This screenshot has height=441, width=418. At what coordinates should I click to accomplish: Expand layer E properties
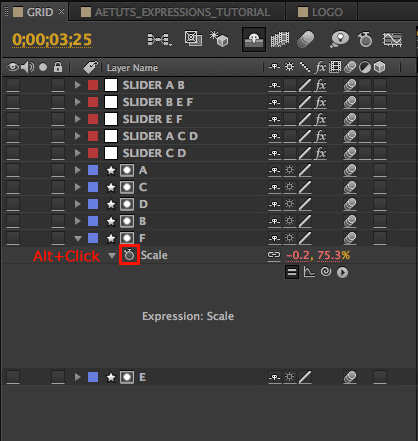point(77,377)
